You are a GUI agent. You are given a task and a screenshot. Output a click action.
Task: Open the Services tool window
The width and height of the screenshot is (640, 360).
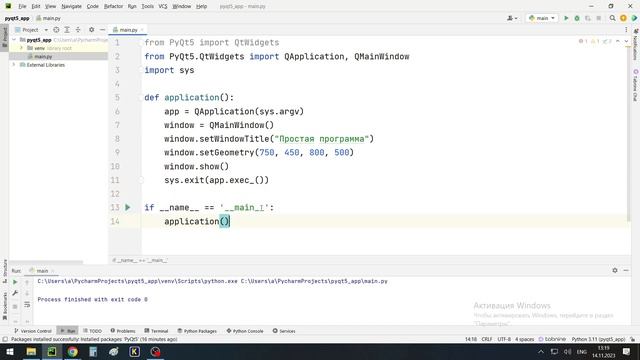click(x=284, y=331)
